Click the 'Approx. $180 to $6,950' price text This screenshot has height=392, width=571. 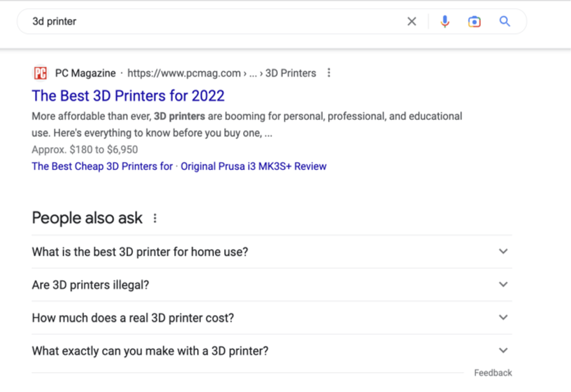(85, 150)
